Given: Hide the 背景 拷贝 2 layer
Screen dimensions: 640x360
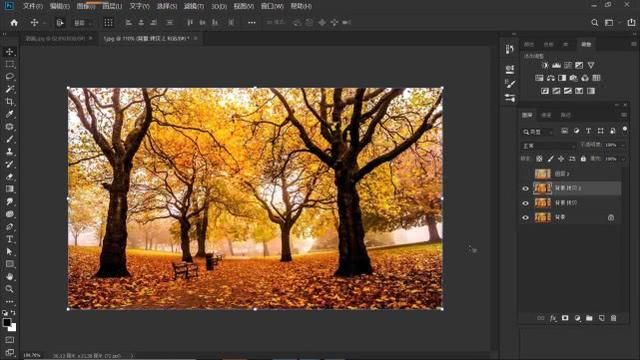Looking at the screenshot, I should (525, 189).
